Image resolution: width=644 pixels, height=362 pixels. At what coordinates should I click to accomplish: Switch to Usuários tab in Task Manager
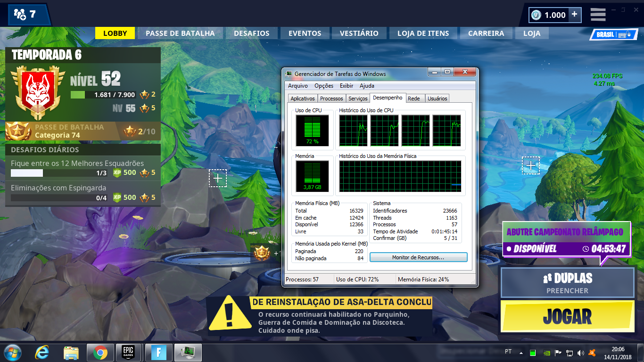[x=438, y=99]
